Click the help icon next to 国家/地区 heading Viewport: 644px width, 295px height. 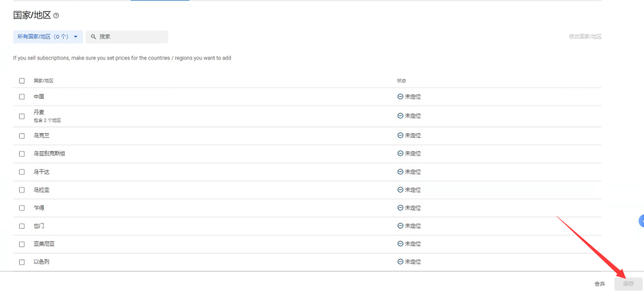pos(56,16)
